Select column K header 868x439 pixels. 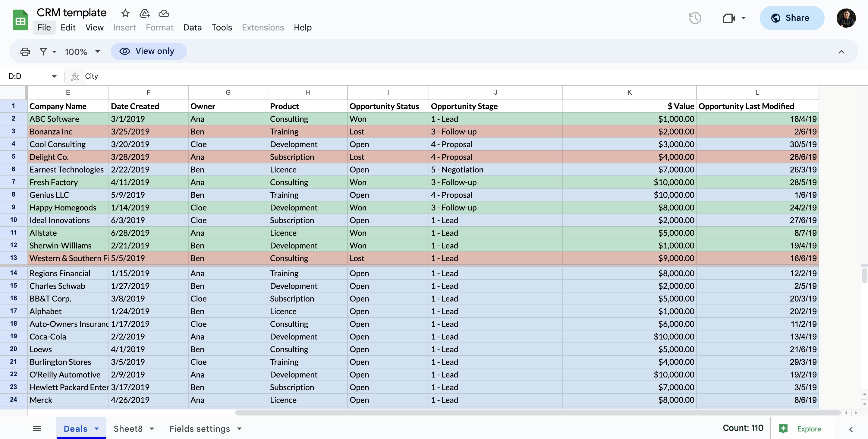(629, 92)
